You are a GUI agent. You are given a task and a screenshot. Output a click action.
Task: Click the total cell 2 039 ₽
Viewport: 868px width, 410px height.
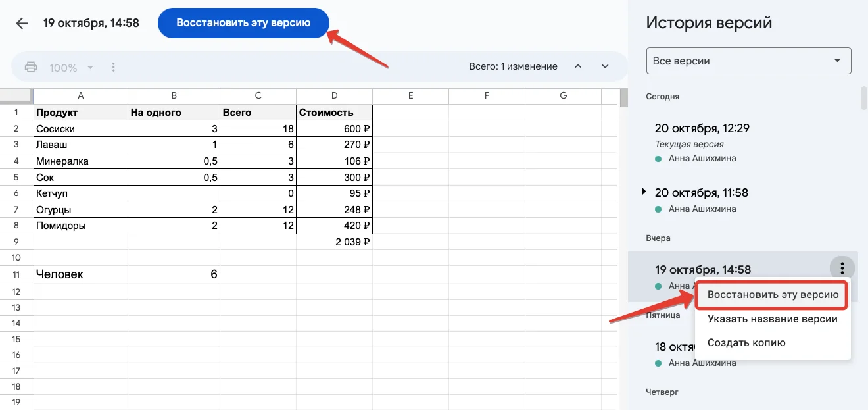[334, 242]
